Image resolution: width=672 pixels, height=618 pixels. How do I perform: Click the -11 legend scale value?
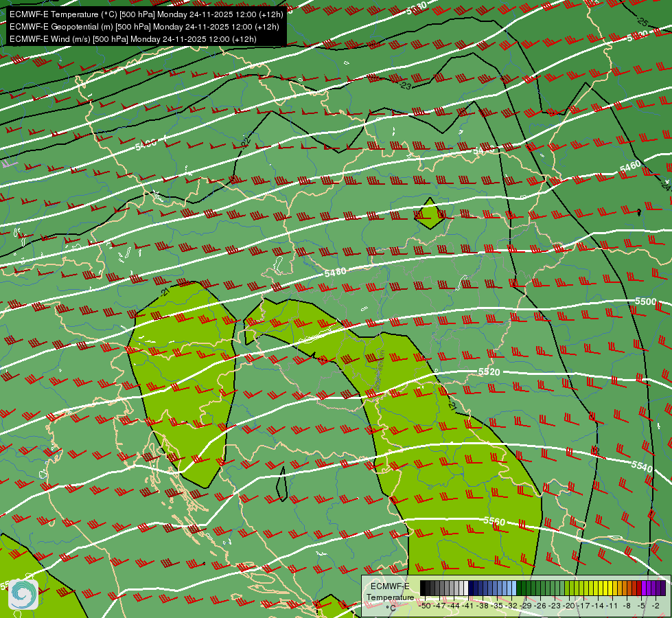point(612,606)
